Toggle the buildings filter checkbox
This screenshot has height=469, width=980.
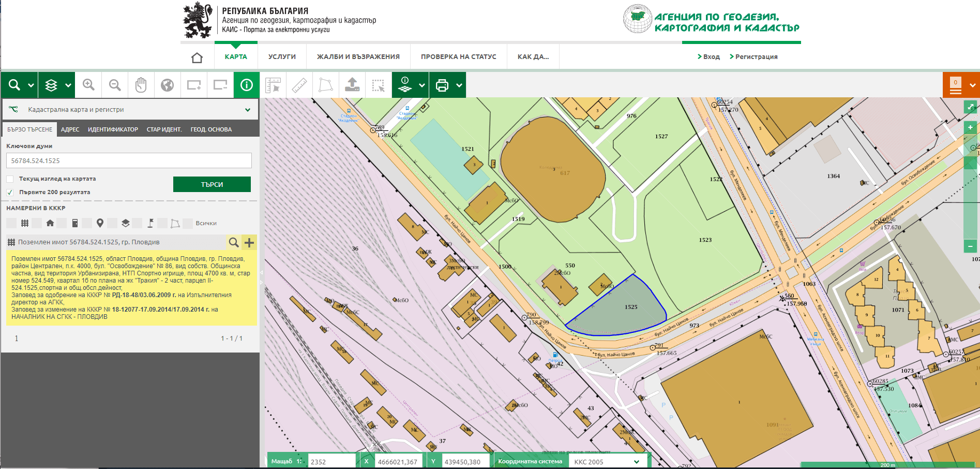(36, 223)
